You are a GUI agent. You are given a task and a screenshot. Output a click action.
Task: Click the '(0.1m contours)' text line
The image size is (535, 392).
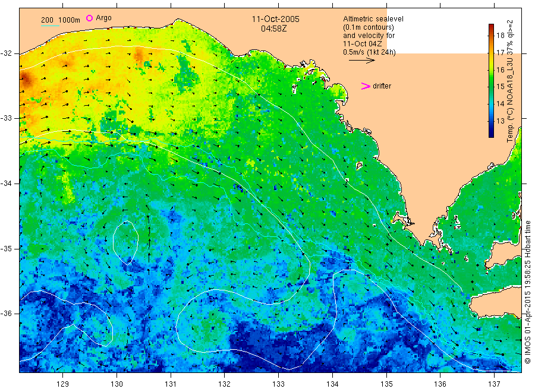point(369,27)
